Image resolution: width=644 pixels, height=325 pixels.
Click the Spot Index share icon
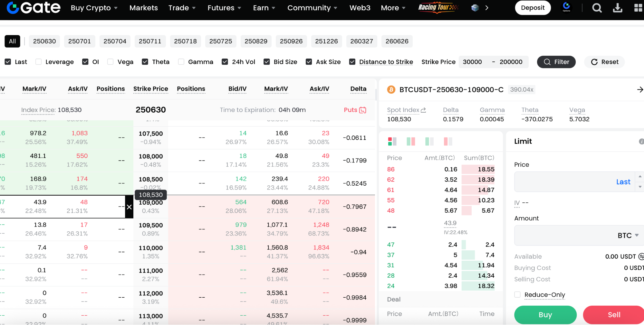[x=423, y=110]
